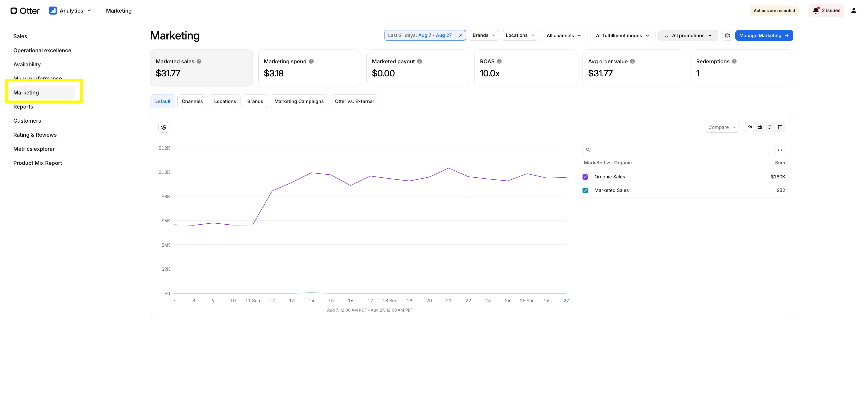The width and height of the screenshot is (868, 398).
Task: Click Actions are recorded badge
Action: 774,11
